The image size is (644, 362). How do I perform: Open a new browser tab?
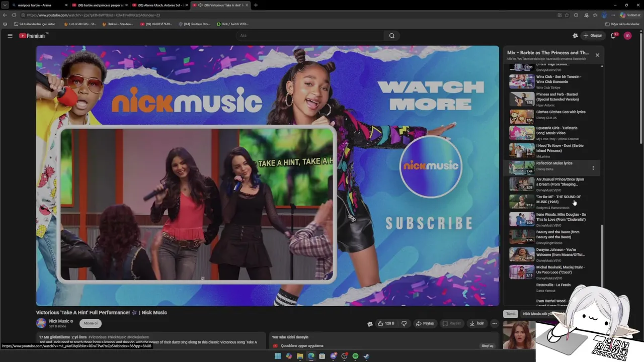pos(256,5)
